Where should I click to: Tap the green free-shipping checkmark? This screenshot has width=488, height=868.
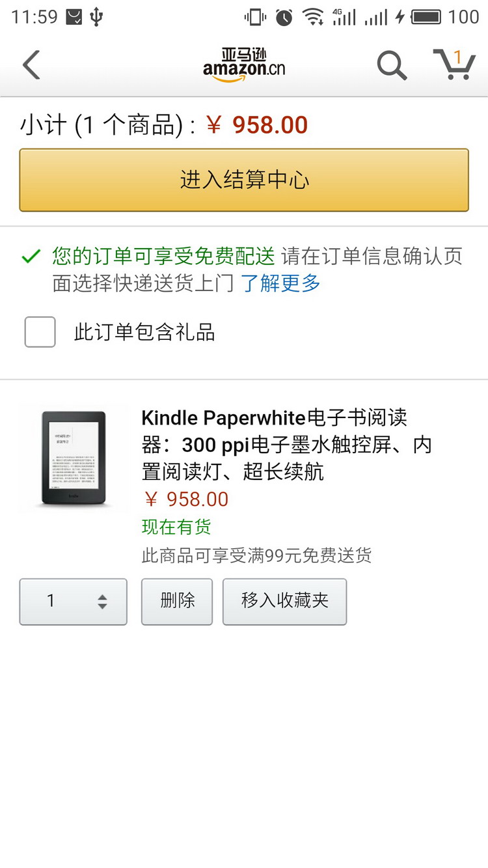pyautogui.click(x=31, y=257)
